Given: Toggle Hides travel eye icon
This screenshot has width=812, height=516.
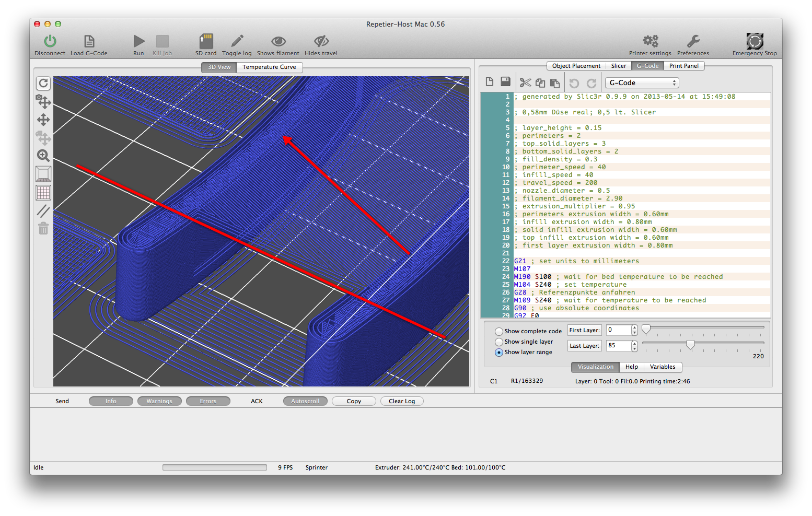Looking at the screenshot, I should click(x=321, y=41).
